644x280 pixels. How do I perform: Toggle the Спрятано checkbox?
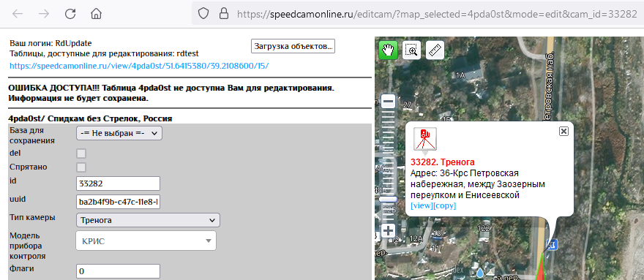tap(82, 167)
